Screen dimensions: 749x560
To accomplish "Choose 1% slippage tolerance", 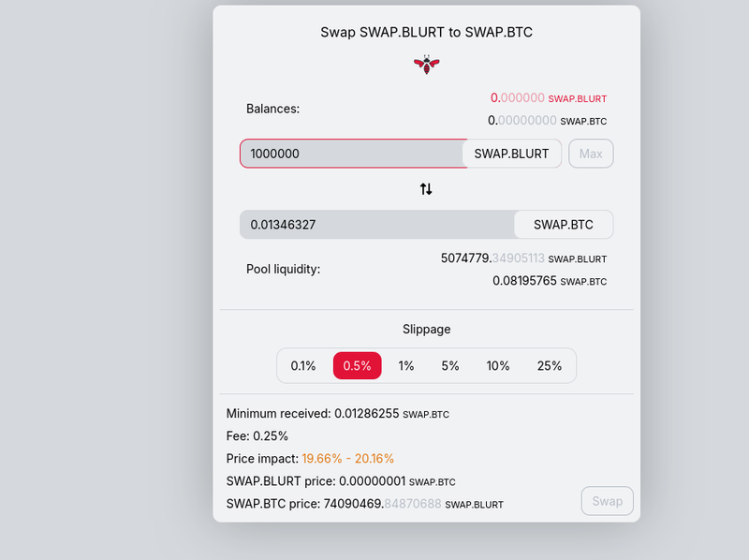I will point(406,366).
